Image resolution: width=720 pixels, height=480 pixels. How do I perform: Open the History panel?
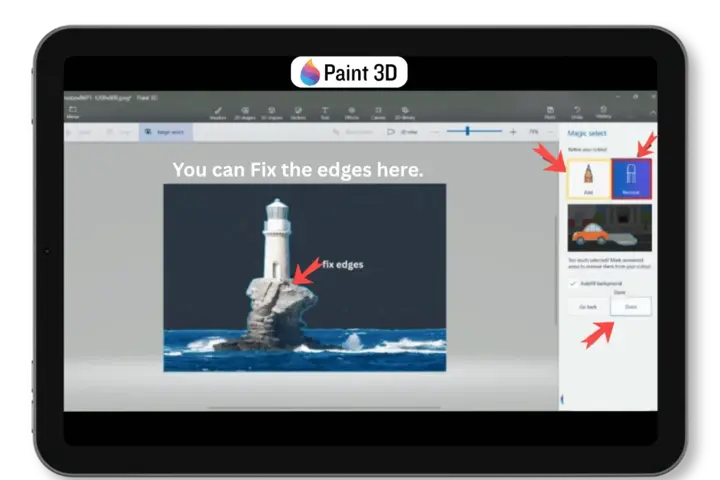pos(603,112)
